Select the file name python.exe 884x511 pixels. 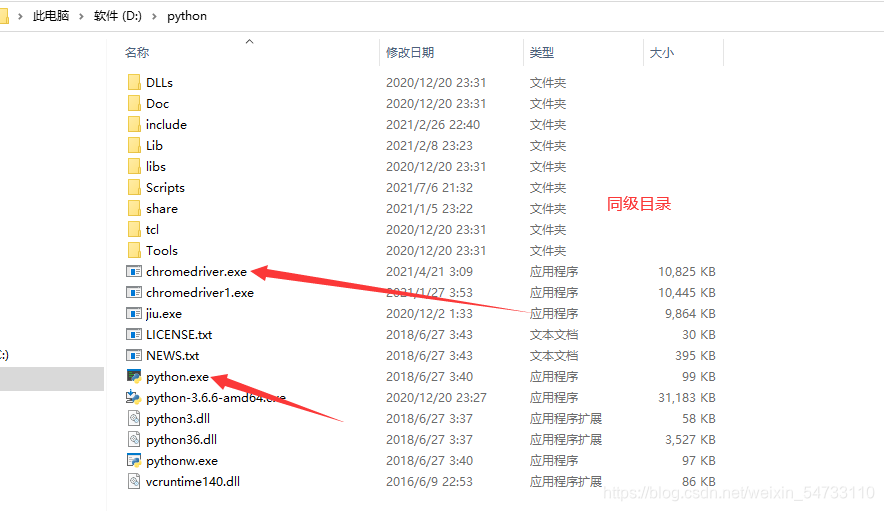[x=177, y=376]
